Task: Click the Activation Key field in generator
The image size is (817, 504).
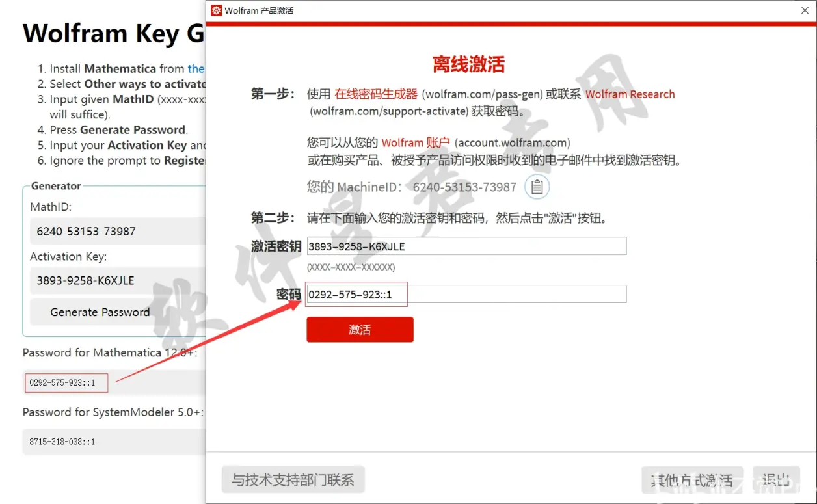Action: coord(118,280)
